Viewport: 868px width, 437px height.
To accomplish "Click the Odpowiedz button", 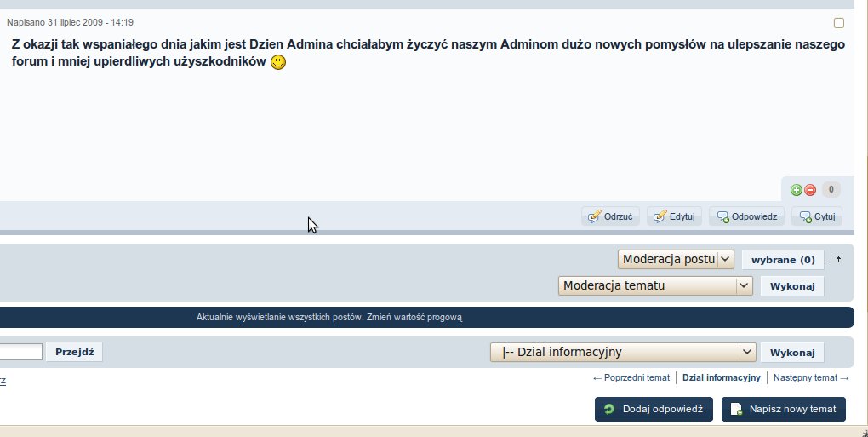I will coord(747,216).
